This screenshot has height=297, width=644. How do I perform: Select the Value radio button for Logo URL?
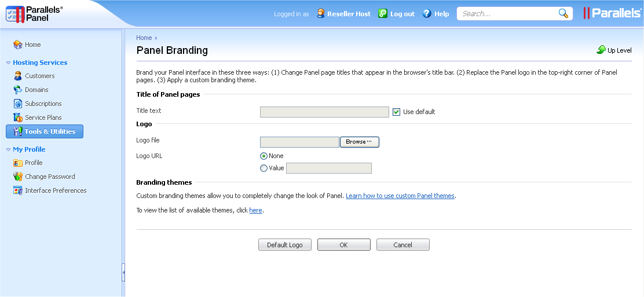(264, 168)
